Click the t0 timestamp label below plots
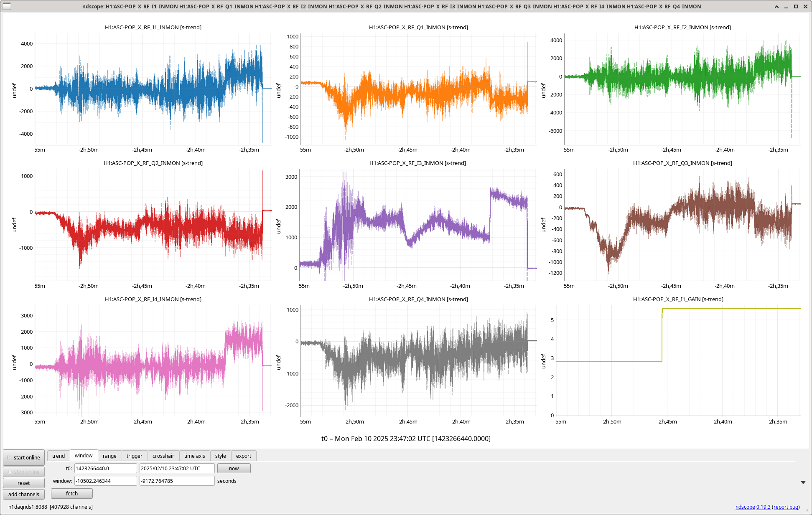The height and width of the screenshot is (515, 812). [x=406, y=439]
